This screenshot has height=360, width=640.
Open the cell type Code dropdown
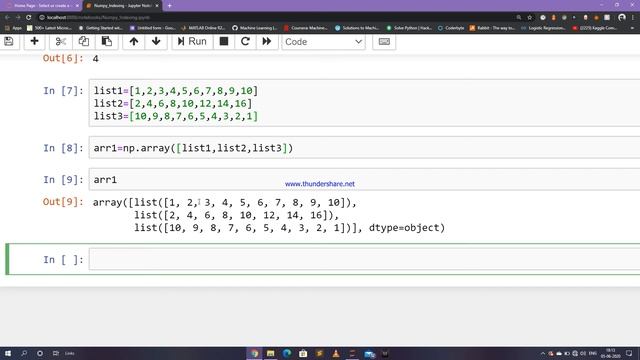(323, 42)
